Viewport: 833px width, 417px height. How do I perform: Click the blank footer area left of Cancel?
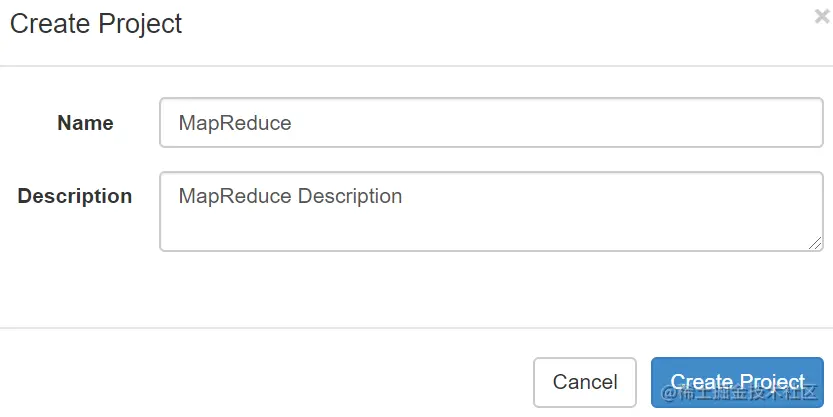(x=270, y=380)
